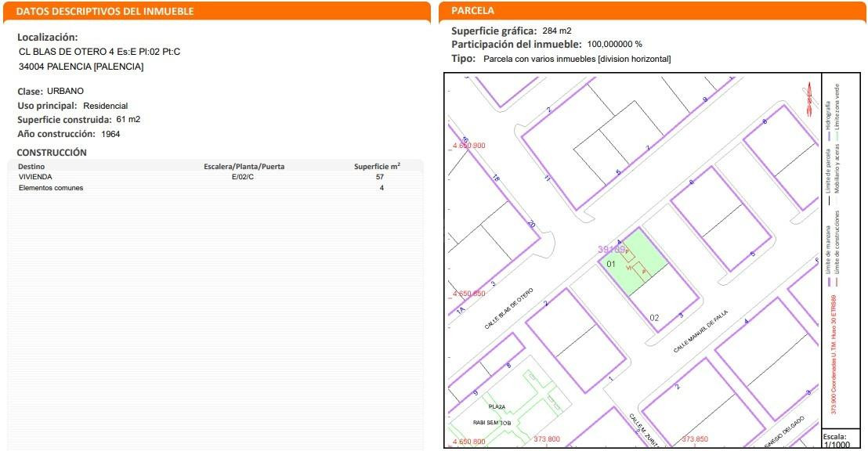868x451 pixels.
Task: Click the 'CALLE BLAS DE OTERO' street label
Action: point(509,308)
